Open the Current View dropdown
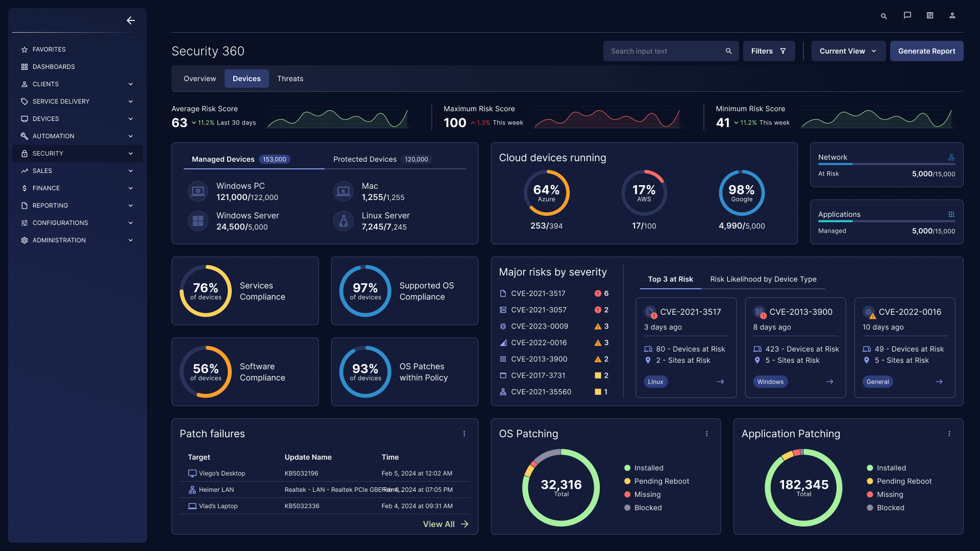This screenshot has height=551, width=980. click(x=848, y=51)
